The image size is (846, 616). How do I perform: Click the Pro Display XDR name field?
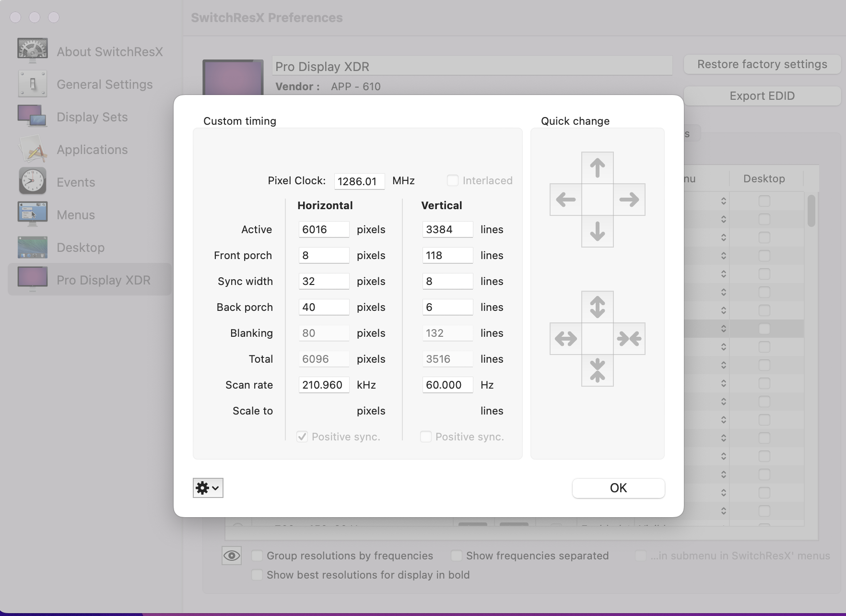coord(472,66)
